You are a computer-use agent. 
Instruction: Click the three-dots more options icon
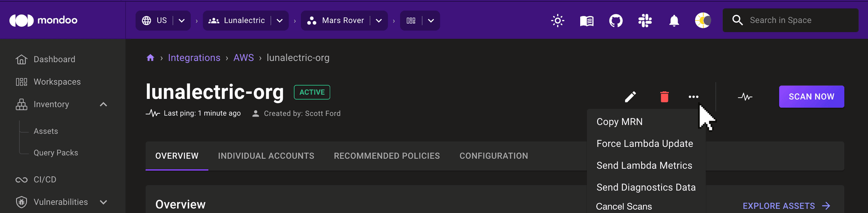tap(693, 97)
